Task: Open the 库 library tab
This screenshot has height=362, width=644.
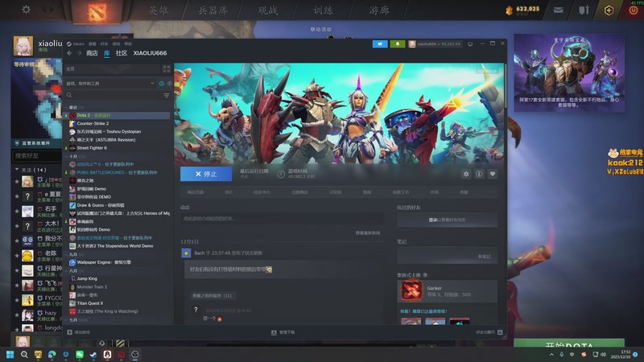Action: pos(107,53)
